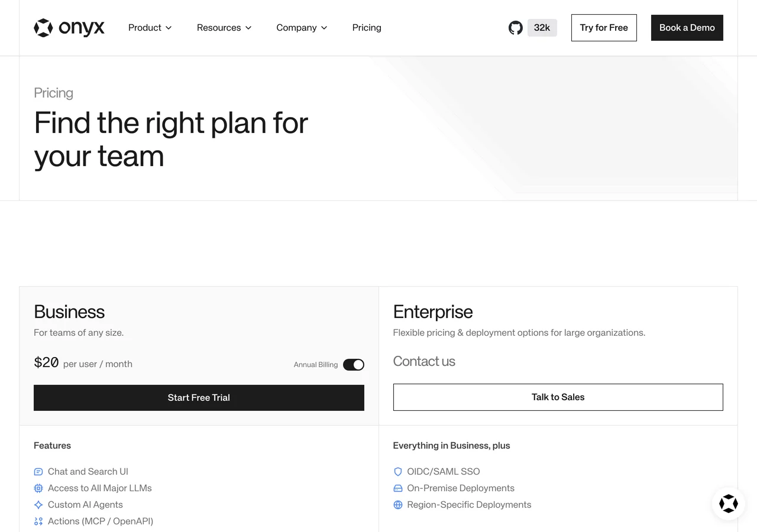
Task: Click the Onyx logo in the header
Action: 69,28
